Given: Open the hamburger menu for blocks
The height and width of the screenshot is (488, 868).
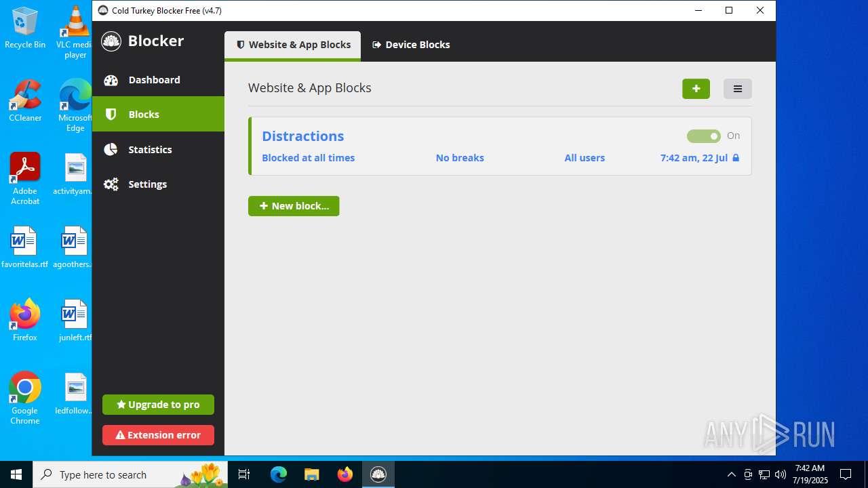Looking at the screenshot, I should [737, 89].
